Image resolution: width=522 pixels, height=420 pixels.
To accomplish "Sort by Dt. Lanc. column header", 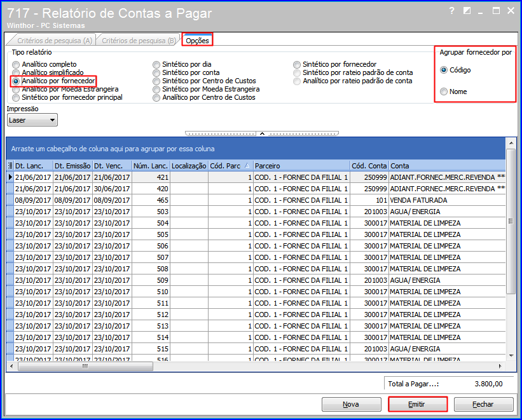I will click(x=33, y=165).
